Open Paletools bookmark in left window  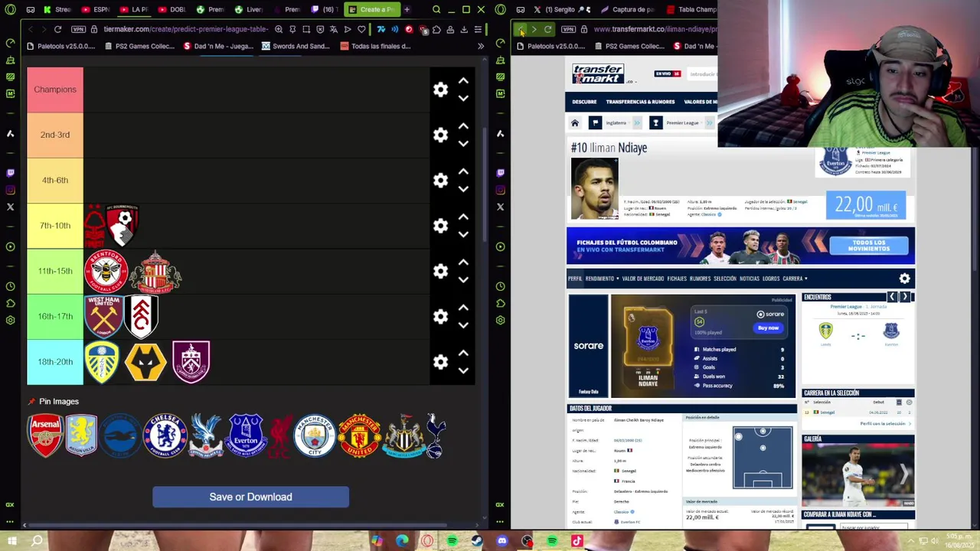click(61, 46)
